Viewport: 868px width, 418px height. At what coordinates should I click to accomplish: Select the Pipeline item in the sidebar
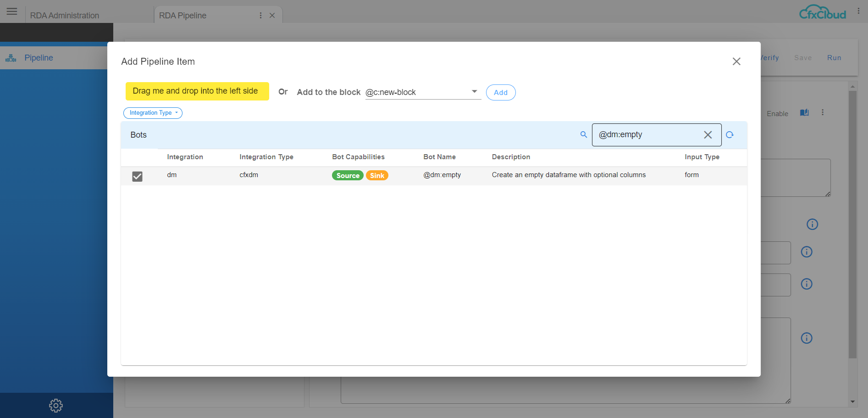click(39, 57)
